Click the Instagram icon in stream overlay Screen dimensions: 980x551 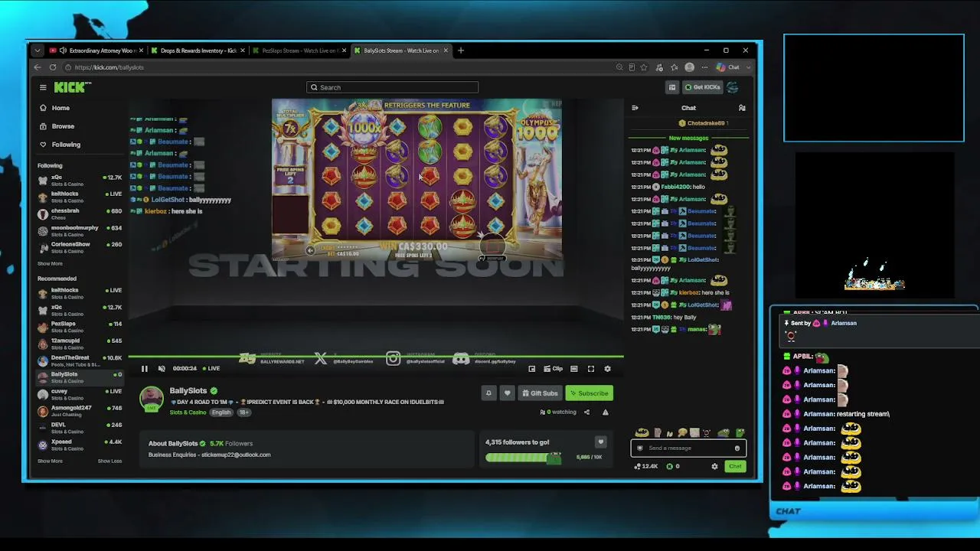[393, 359]
